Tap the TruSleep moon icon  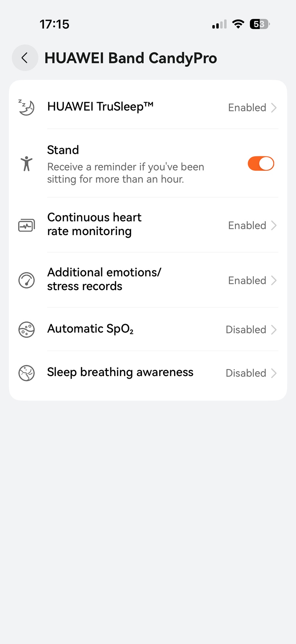pyautogui.click(x=26, y=107)
